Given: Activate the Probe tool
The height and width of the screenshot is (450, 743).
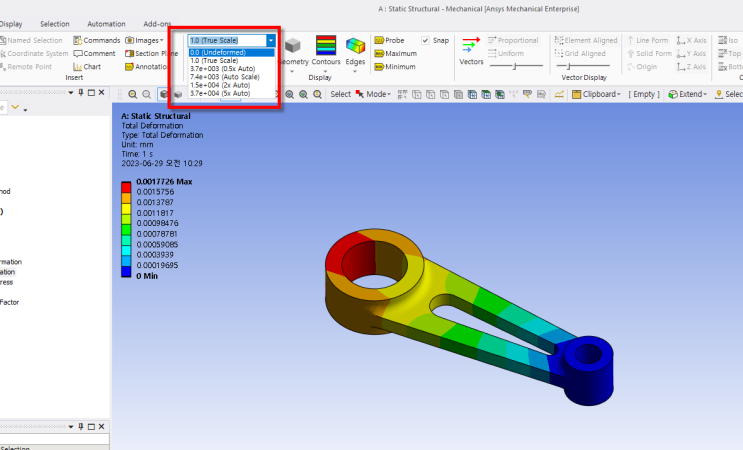Looking at the screenshot, I should (x=390, y=40).
